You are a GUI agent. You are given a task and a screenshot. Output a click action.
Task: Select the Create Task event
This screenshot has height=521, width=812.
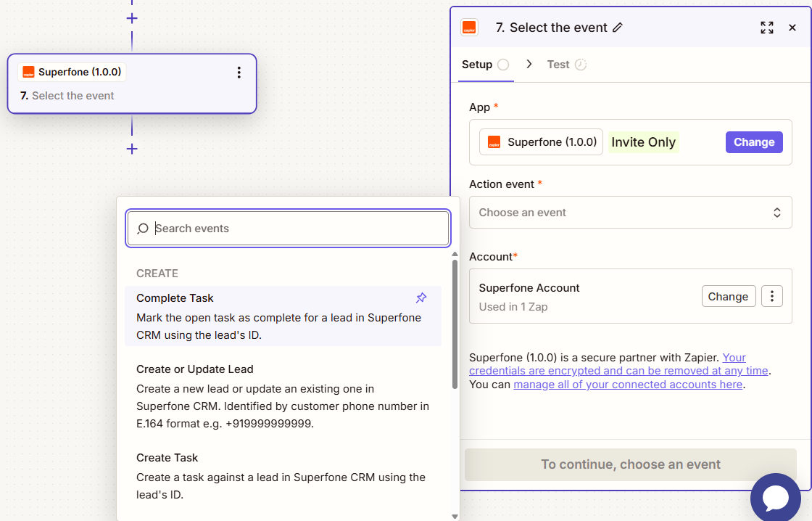pyautogui.click(x=283, y=476)
